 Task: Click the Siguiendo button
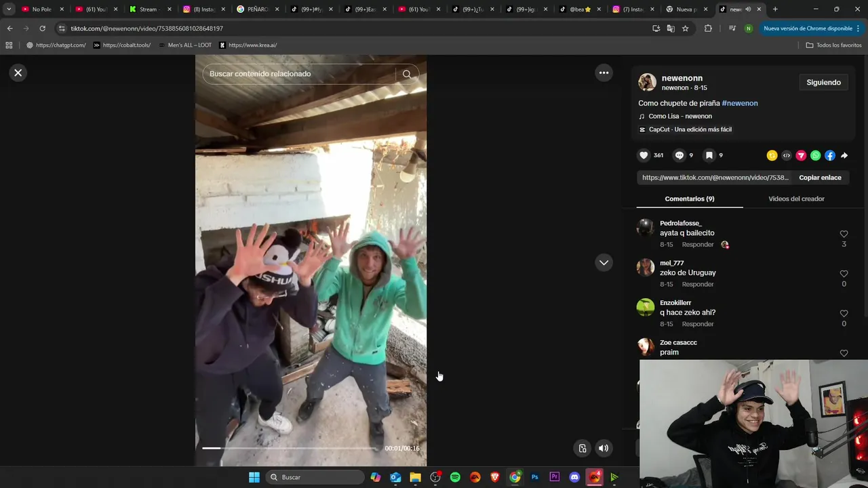(x=823, y=83)
